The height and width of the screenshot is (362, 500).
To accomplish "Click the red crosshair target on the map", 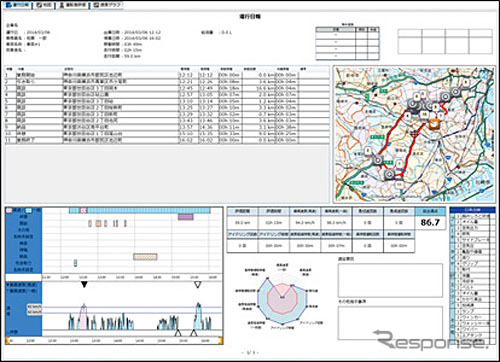I will click(x=415, y=134).
